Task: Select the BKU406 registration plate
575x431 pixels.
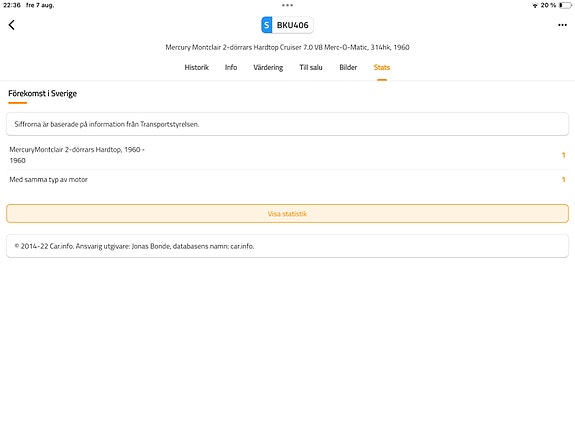Action: [x=287, y=25]
